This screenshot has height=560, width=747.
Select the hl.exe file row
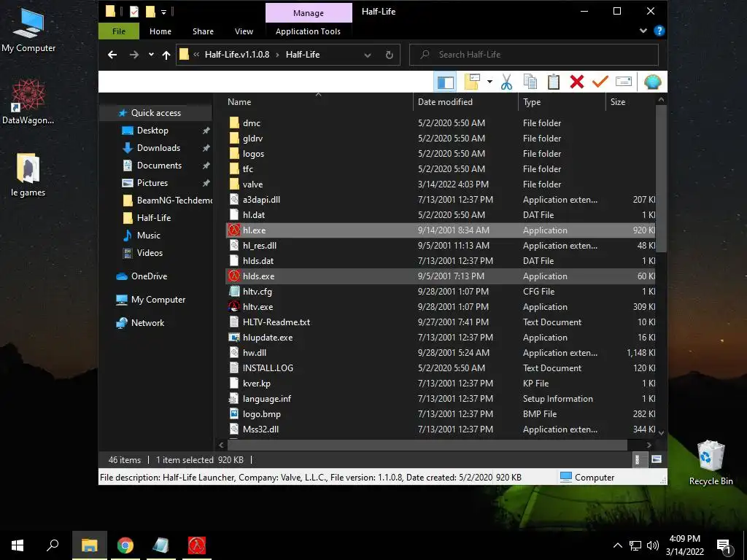pos(441,230)
